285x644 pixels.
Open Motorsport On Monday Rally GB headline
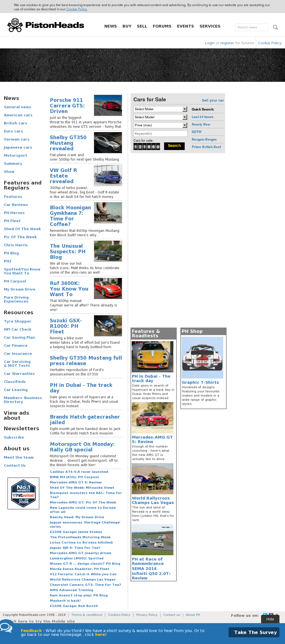[82, 447]
